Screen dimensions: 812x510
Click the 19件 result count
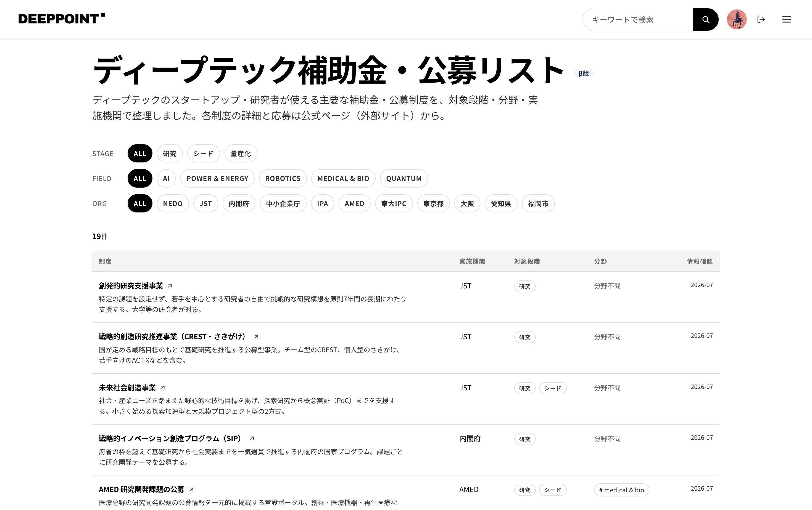tap(100, 236)
